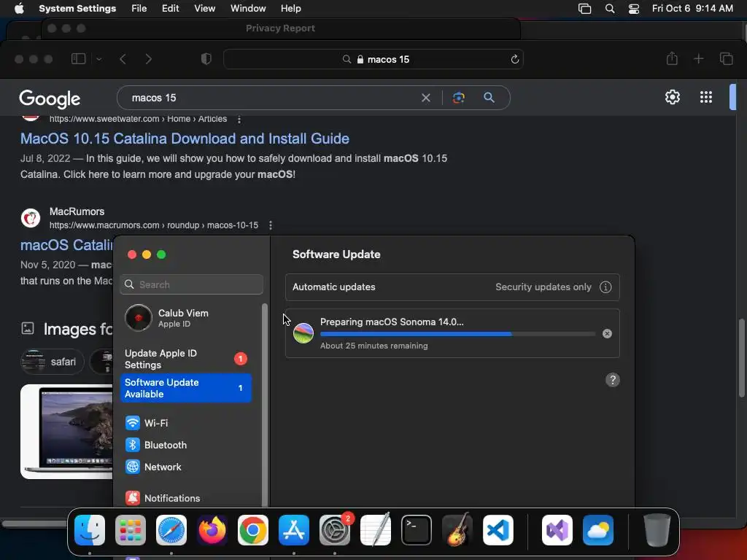The image size is (747, 560).
Task: Open the Sweetwater result options dots
Action: click(x=239, y=119)
